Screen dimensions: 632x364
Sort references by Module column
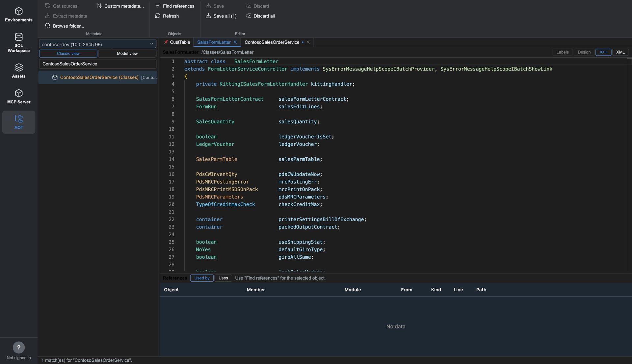[x=353, y=290]
